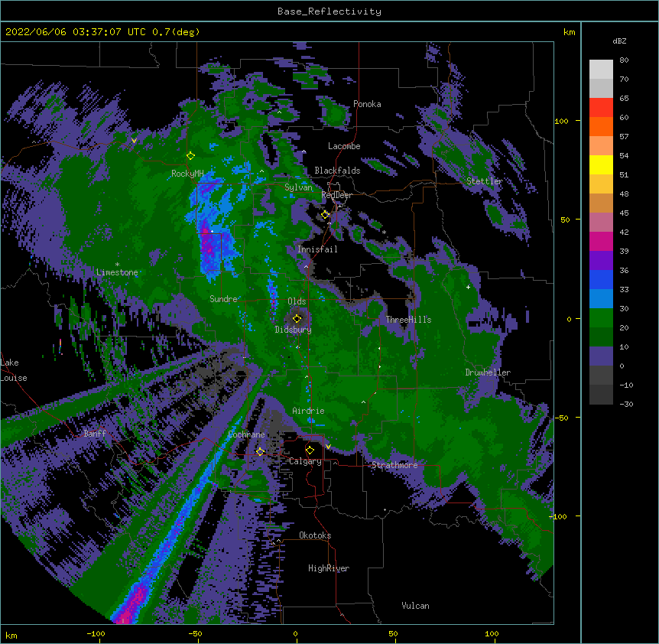Click the yellow radar marker between Olds and Didsbury
This screenshot has width=659, height=644.
click(297, 318)
